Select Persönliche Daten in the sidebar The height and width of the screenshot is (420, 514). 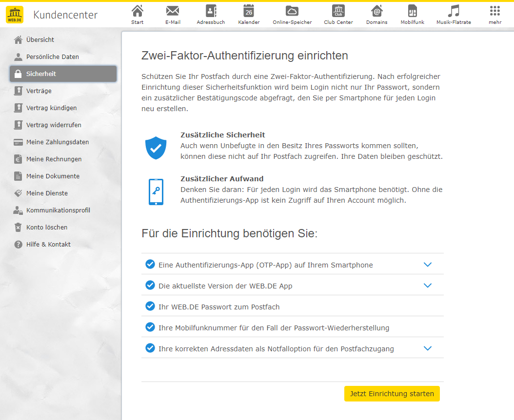pyautogui.click(x=52, y=57)
